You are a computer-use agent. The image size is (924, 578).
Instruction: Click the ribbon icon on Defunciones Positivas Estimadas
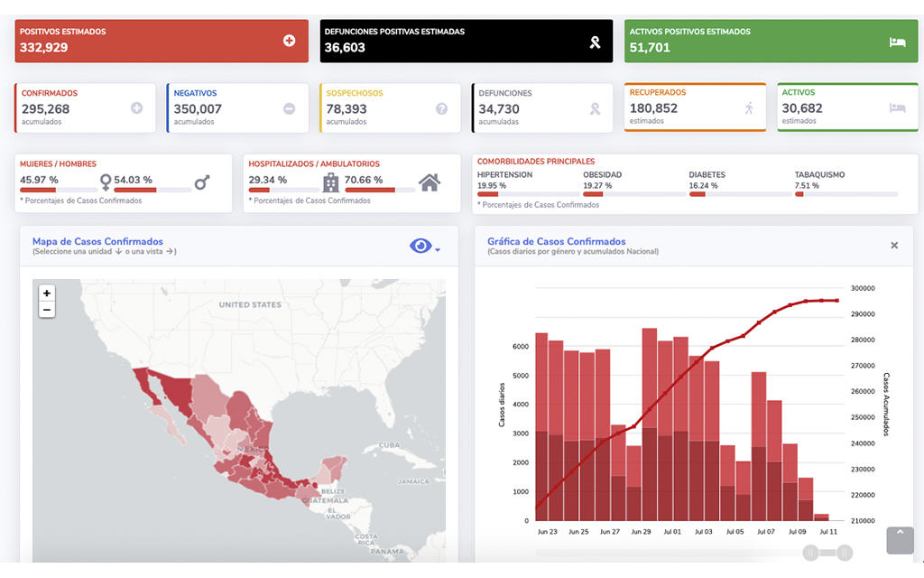coord(594,41)
